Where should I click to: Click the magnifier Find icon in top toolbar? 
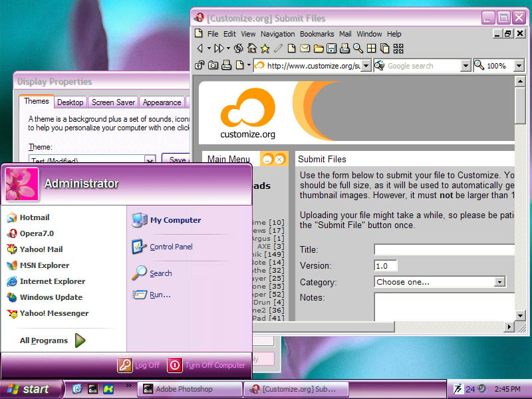[358, 49]
